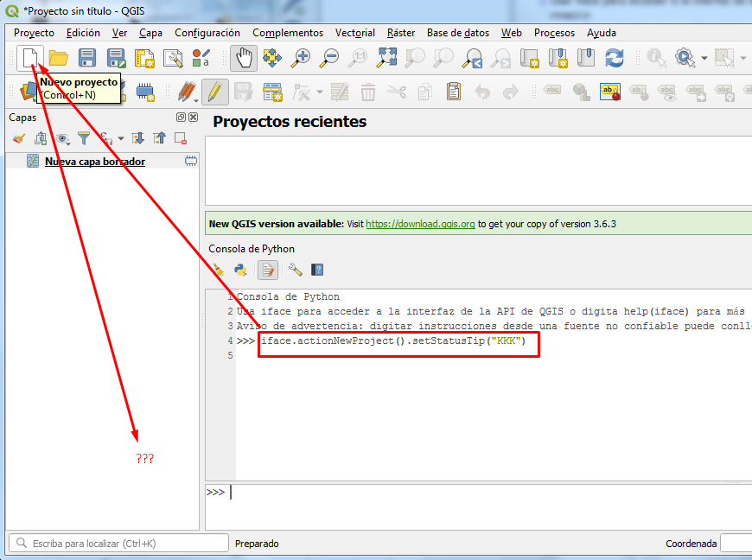Click the Escriba para localizar search box

tap(118, 544)
